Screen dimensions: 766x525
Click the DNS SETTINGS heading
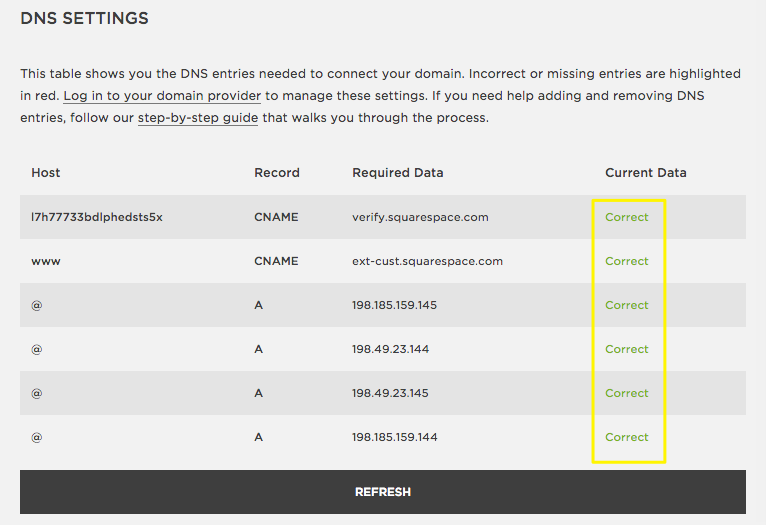pos(84,18)
